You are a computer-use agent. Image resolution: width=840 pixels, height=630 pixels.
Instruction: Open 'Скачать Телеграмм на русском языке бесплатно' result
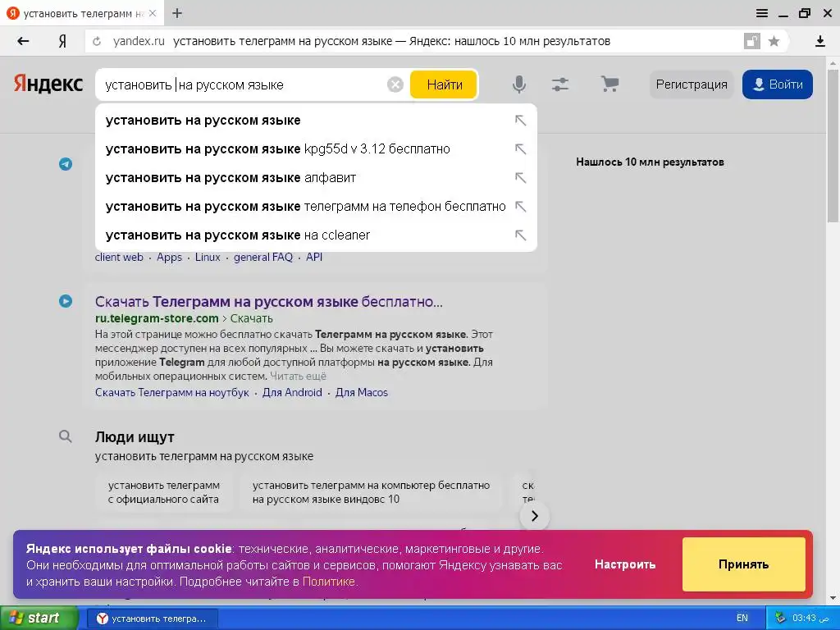(268, 302)
